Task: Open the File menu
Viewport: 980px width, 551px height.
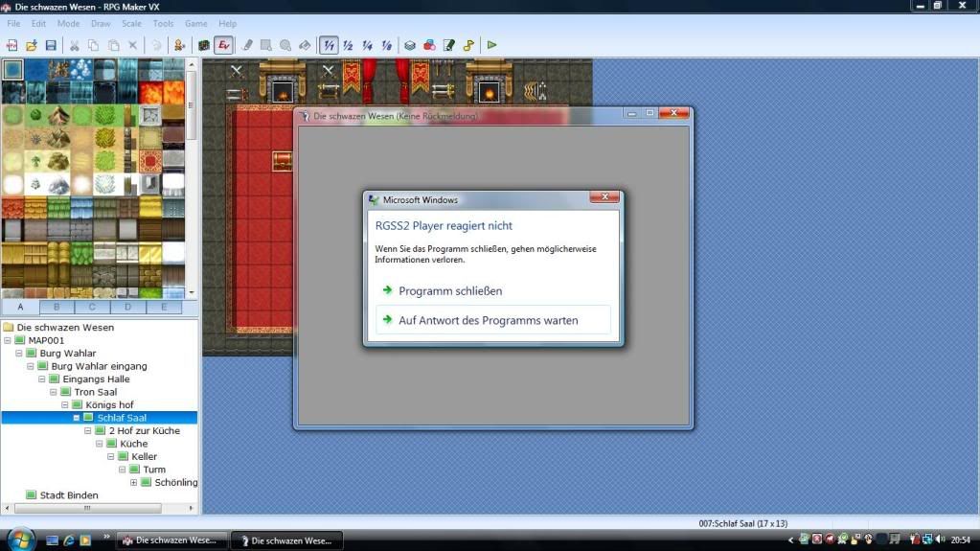Action: click(13, 24)
